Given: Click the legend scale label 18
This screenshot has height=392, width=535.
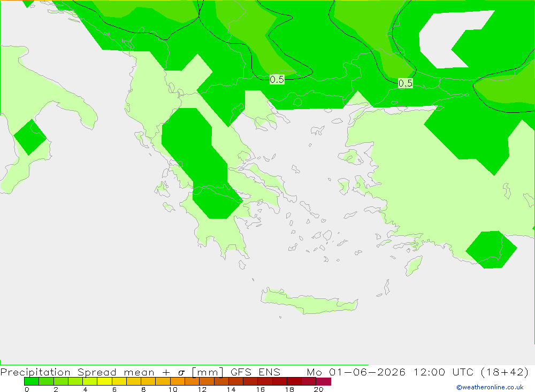Looking at the screenshot, I should [x=289, y=389].
